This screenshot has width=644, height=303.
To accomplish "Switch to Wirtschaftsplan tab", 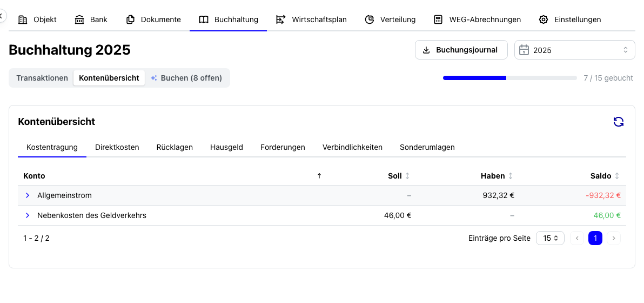I will coord(312,19).
